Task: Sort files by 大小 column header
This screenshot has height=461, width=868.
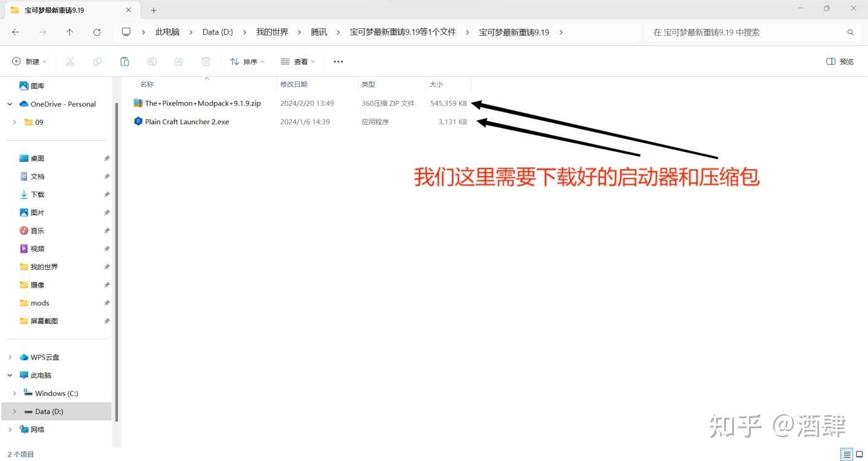Action: tap(436, 84)
